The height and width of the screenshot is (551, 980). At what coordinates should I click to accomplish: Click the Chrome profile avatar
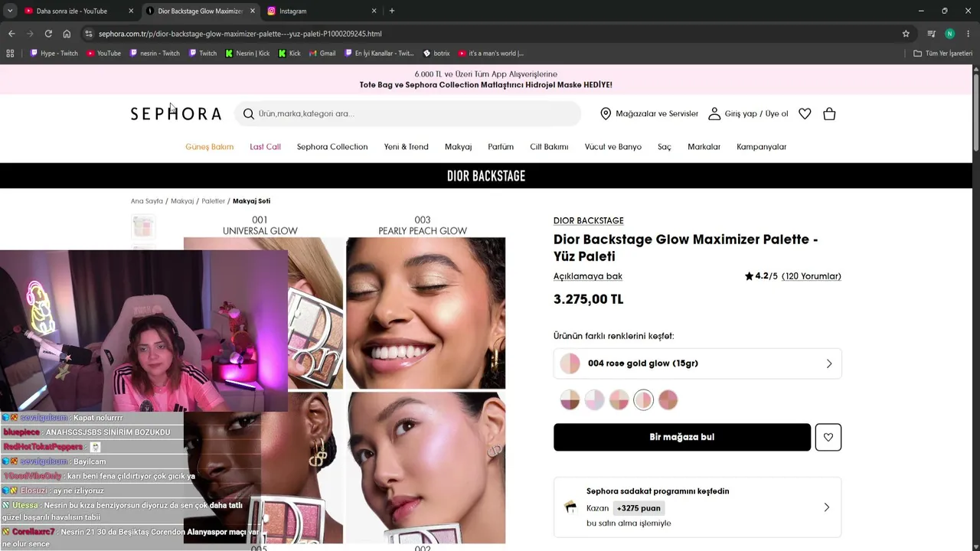(x=950, y=34)
